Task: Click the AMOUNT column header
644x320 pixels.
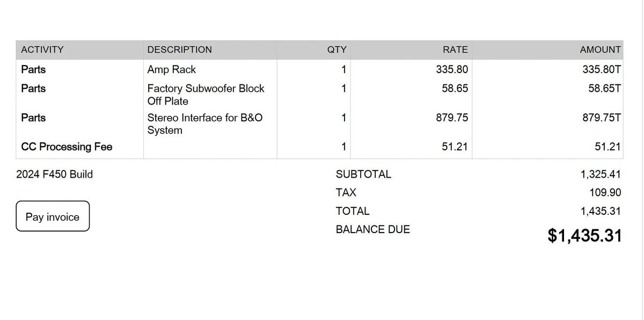Action: click(600, 50)
